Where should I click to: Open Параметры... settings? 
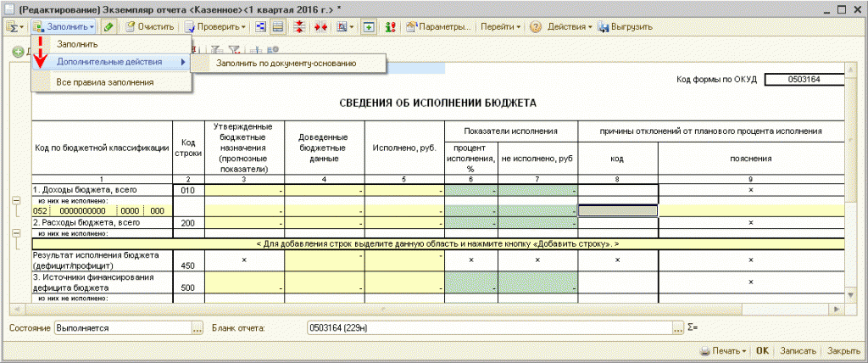(439, 26)
